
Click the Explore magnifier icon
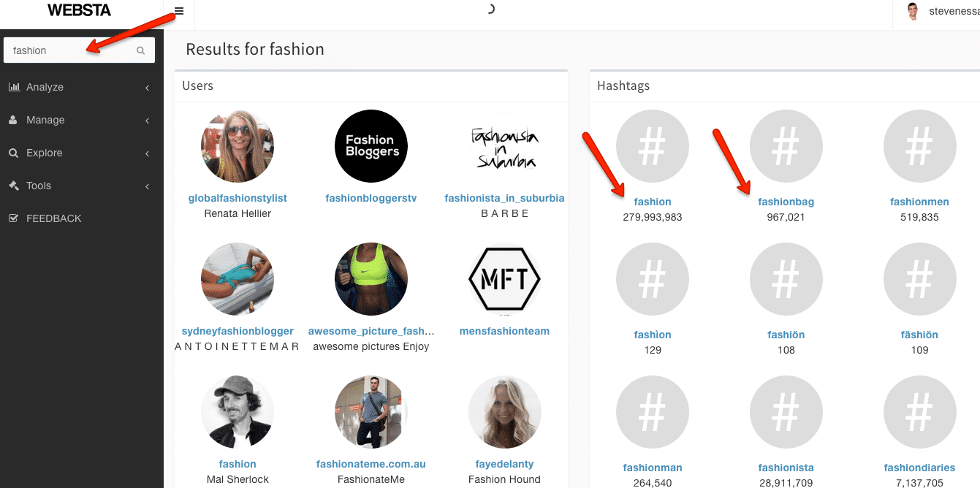click(x=13, y=153)
